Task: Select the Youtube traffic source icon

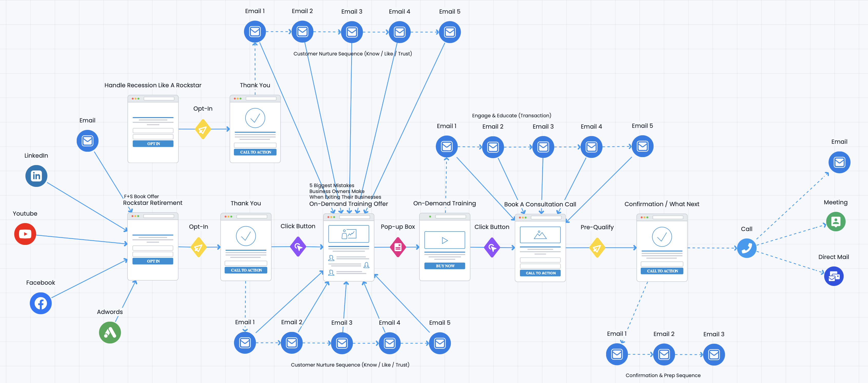Action: pos(25,234)
